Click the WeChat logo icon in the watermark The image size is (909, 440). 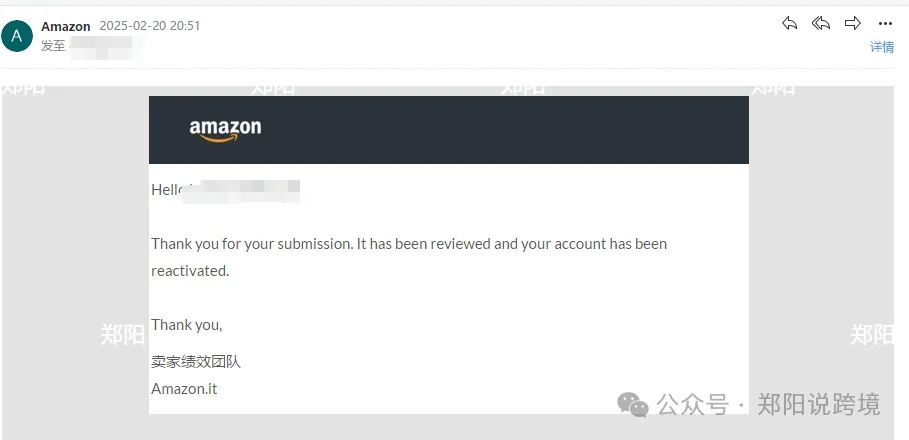point(633,405)
